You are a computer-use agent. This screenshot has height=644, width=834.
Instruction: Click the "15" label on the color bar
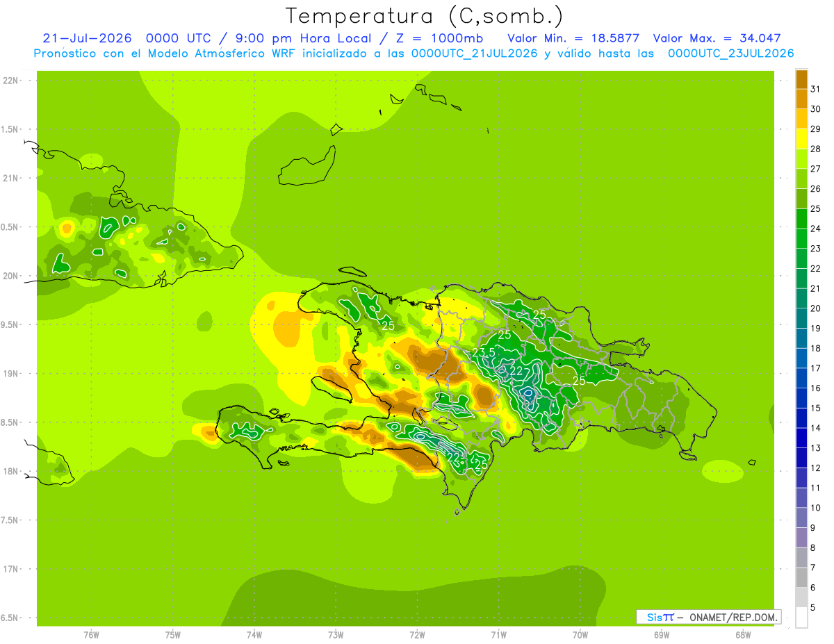point(816,408)
